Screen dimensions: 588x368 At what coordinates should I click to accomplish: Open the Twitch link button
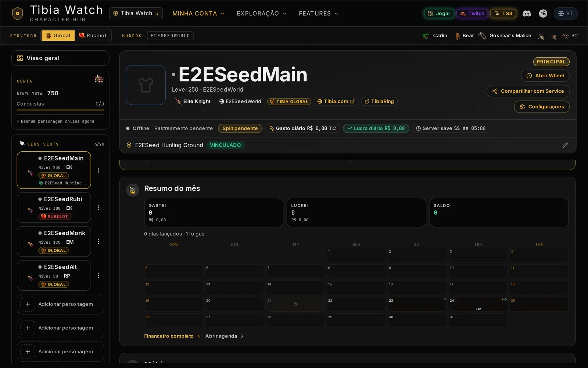[472, 14]
